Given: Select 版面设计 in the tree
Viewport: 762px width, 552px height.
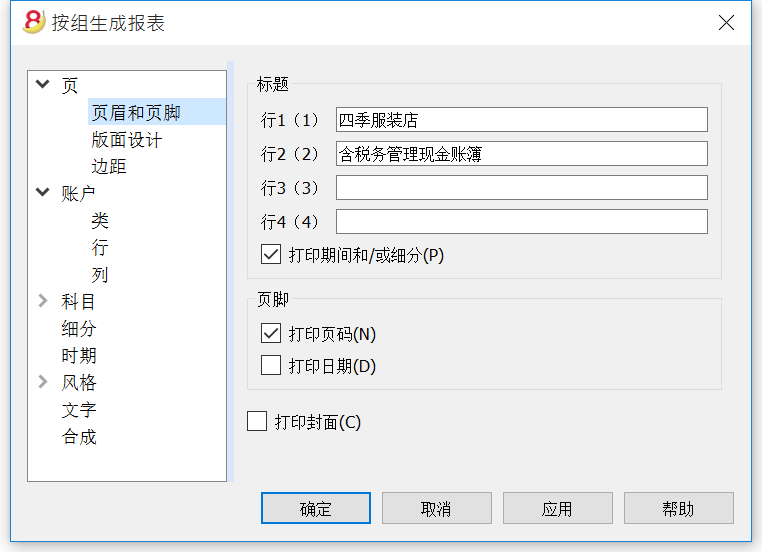Looking at the screenshot, I should [126, 140].
